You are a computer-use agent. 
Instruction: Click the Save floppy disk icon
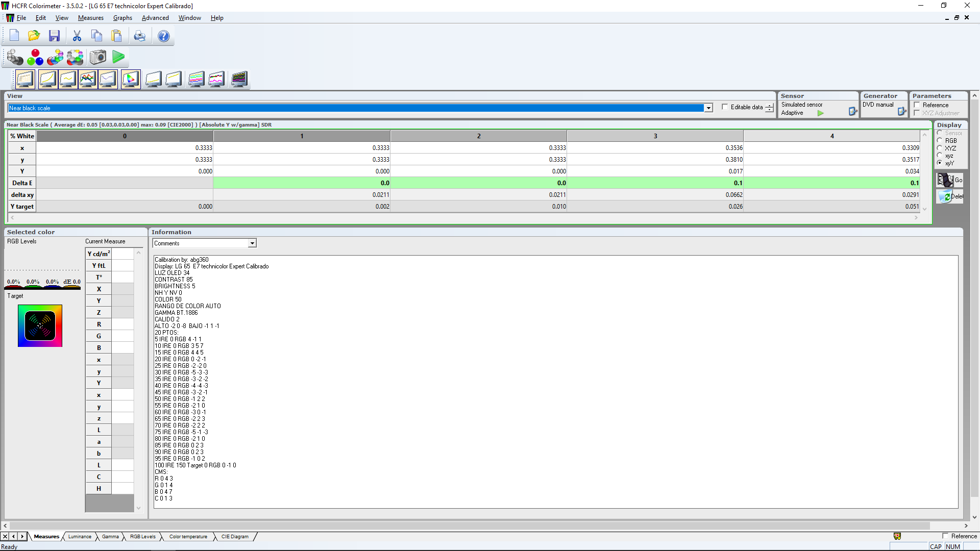point(54,36)
